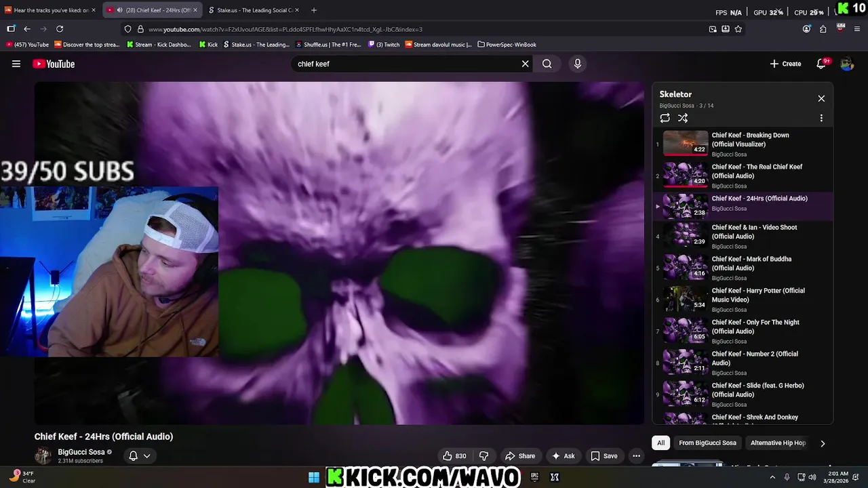Toggle the notification bell for BigGucci Sosa
The image size is (868, 488).
(x=133, y=456)
